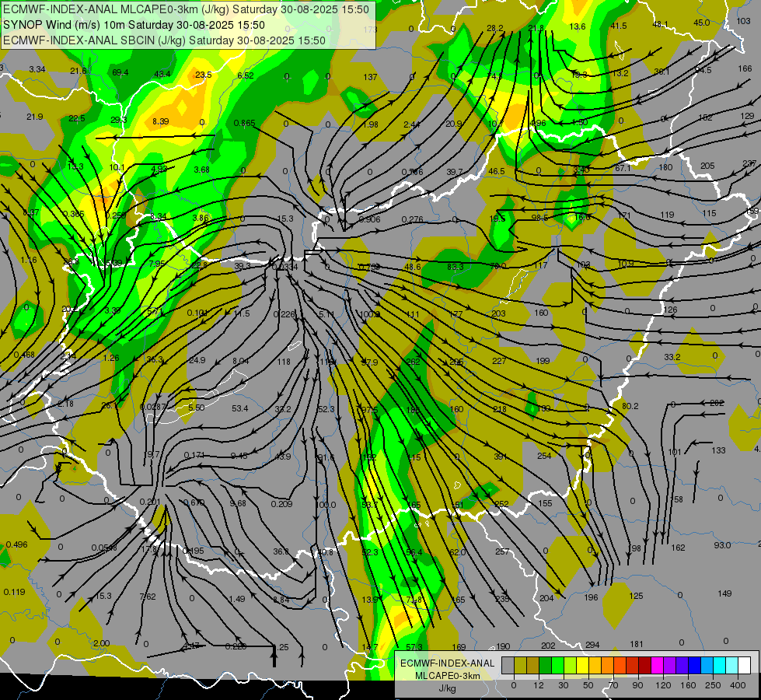Click the map value '227'

click(x=499, y=361)
